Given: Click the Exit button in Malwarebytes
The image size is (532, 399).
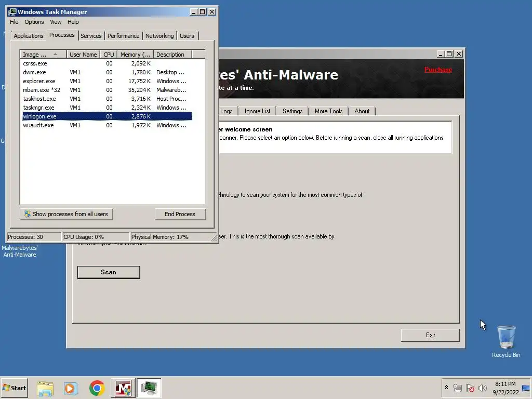Looking at the screenshot, I should click(x=430, y=335).
